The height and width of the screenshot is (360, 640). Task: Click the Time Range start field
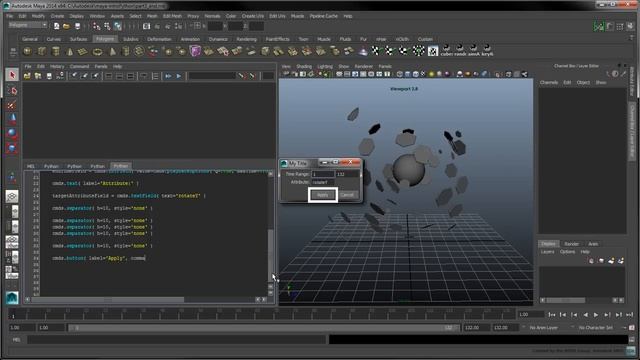click(323, 174)
